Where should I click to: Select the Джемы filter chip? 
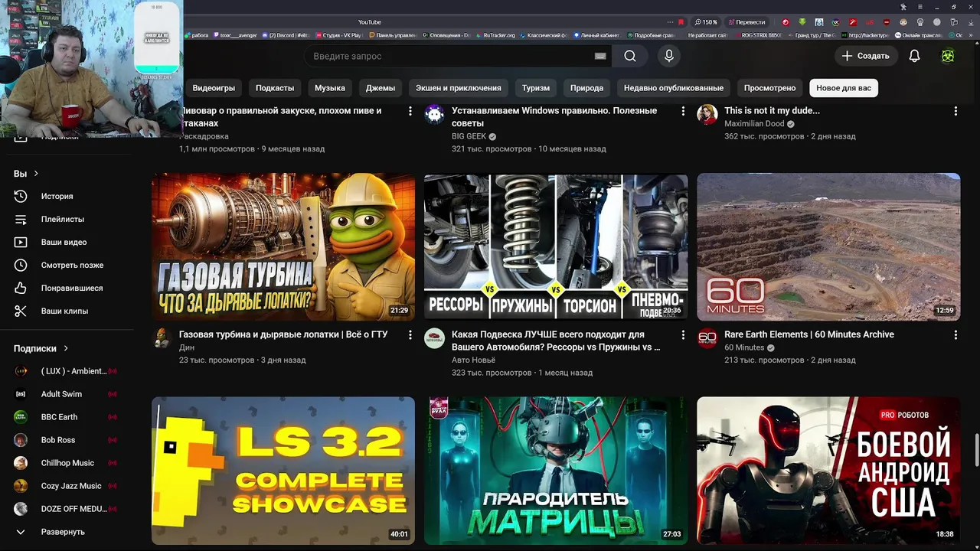[381, 88]
